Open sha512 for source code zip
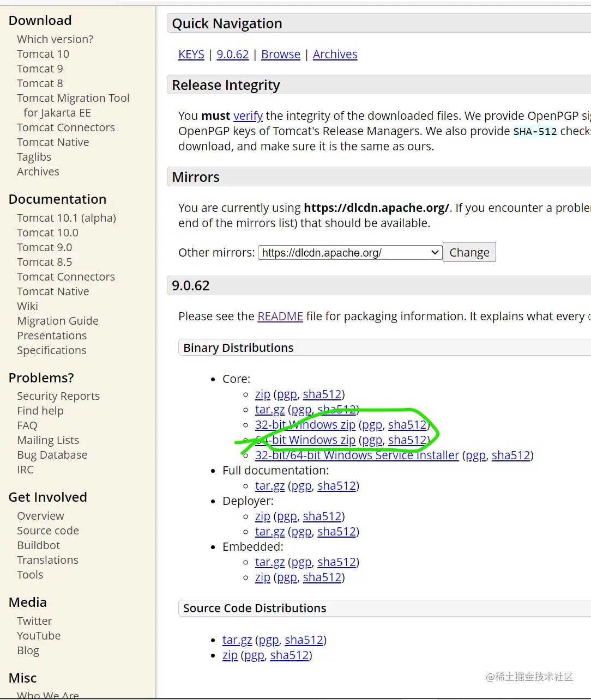This screenshot has width=591, height=700. pos(290,655)
